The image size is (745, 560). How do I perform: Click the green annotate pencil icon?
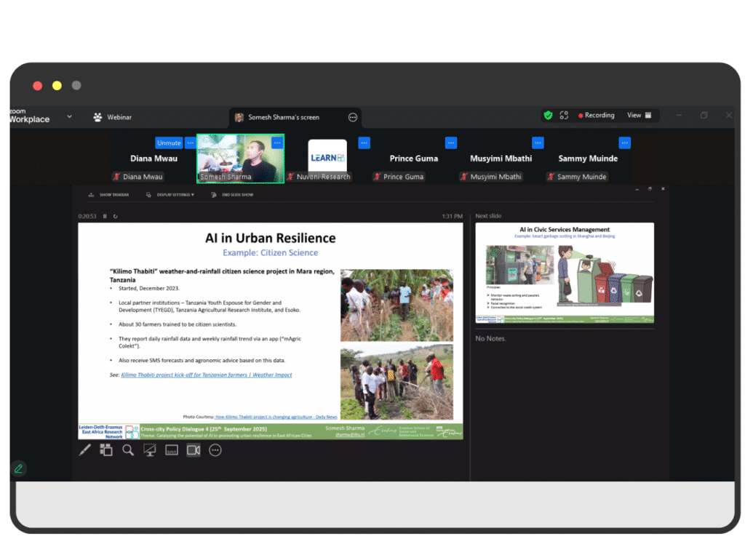pos(19,468)
